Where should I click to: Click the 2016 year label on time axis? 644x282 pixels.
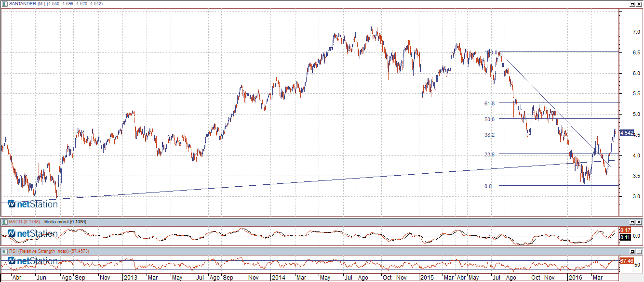click(x=575, y=278)
